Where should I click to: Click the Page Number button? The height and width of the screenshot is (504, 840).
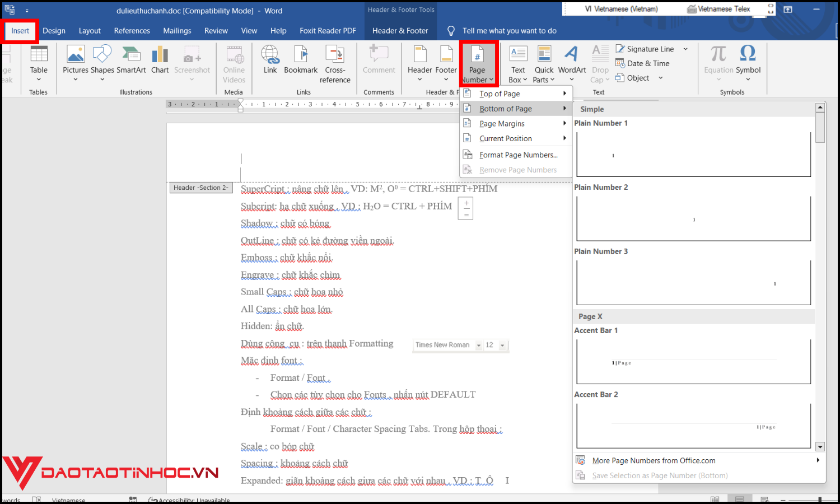pyautogui.click(x=478, y=64)
